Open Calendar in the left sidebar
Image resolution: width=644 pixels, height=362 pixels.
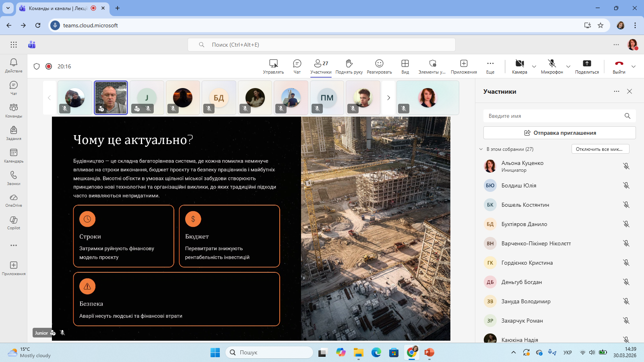(14, 153)
